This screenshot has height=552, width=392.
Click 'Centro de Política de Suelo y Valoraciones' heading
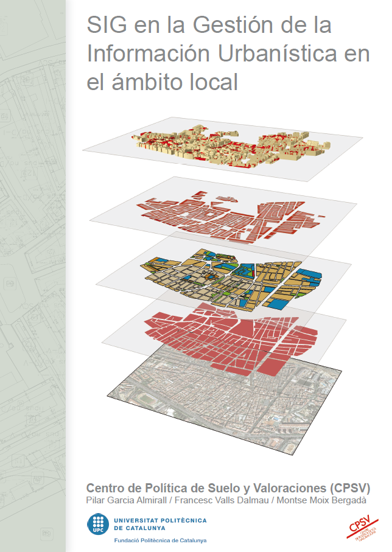207,488
